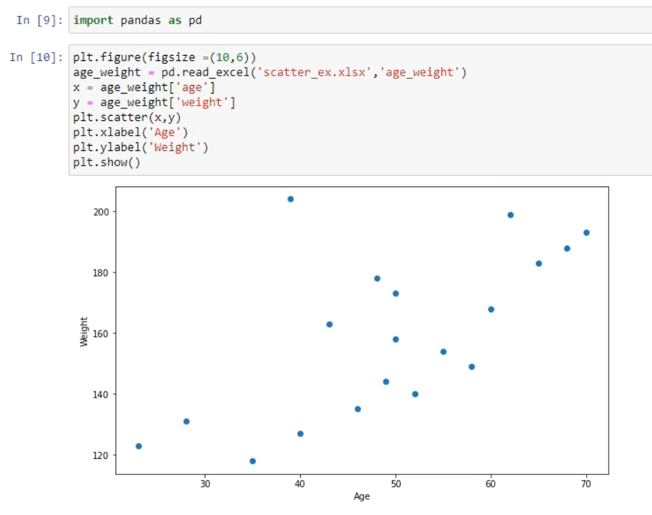Viewport: 652px width, 515px height.
Task: Click the 200 tick label on y-axis
Action: pos(100,212)
